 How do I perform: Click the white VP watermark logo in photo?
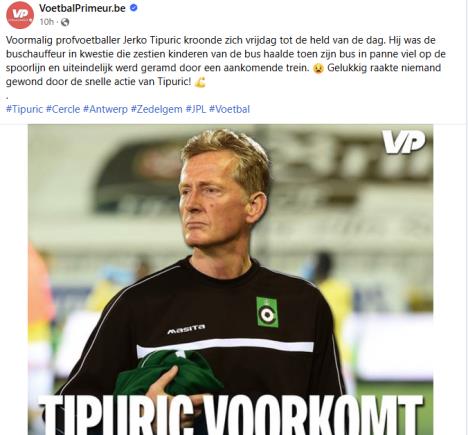[403, 141]
